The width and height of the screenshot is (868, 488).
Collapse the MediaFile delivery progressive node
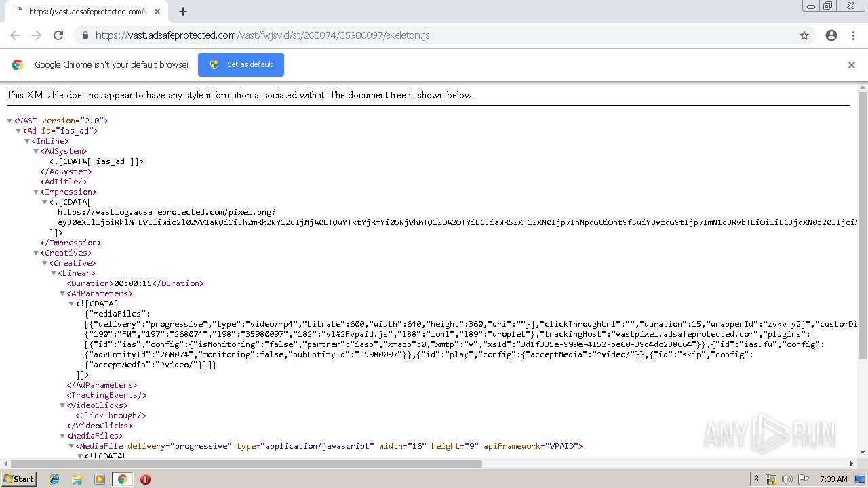click(71, 446)
